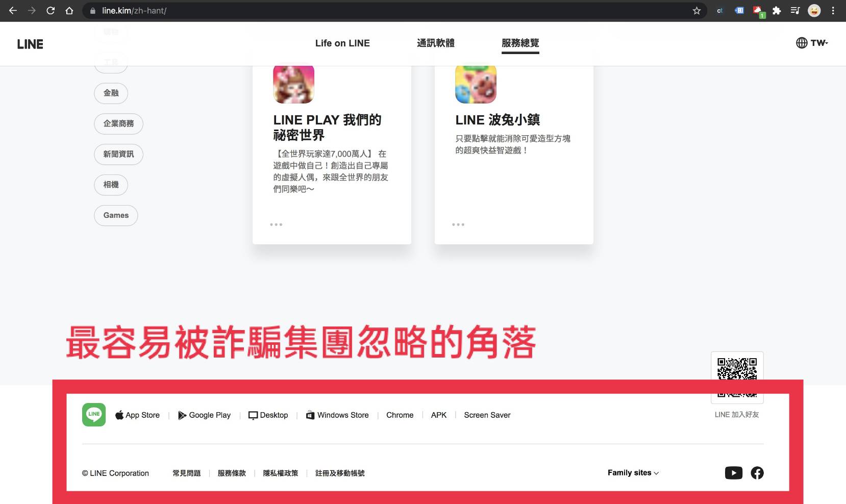Click the LINE 加入好友 label
Viewport: 846px width, 504px height.
click(x=737, y=415)
